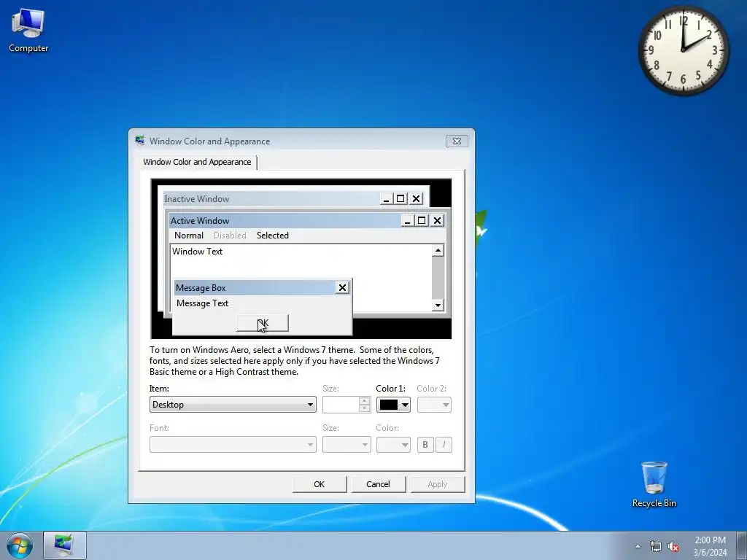Click the Inactive Window minimize preview button
The height and width of the screenshot is (560, 747).
pos(387,198)
